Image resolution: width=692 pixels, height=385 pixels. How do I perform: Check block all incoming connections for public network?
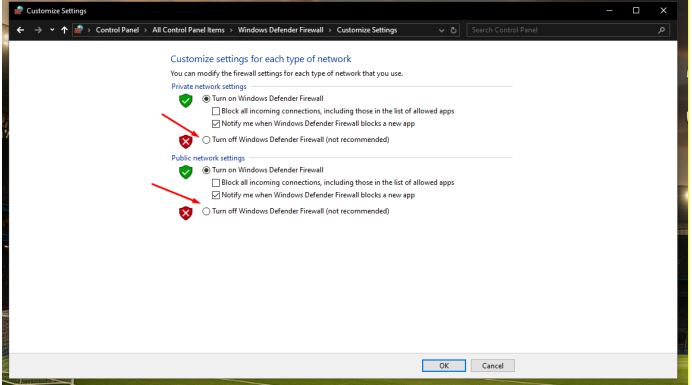tap(216, 183)
